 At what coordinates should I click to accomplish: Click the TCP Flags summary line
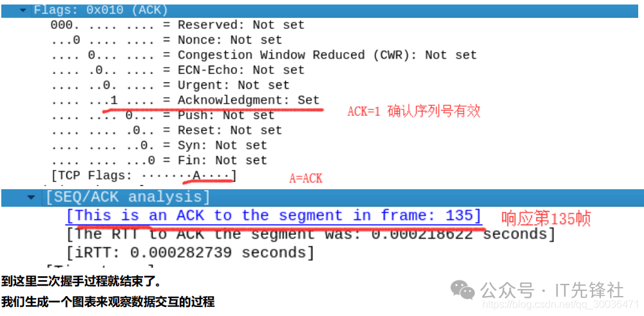click(143, 175)
